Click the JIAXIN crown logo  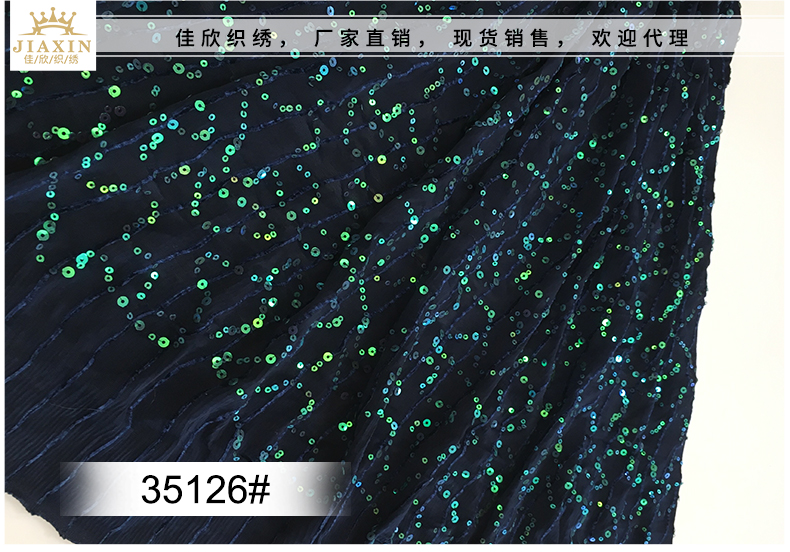pos(53,35)
